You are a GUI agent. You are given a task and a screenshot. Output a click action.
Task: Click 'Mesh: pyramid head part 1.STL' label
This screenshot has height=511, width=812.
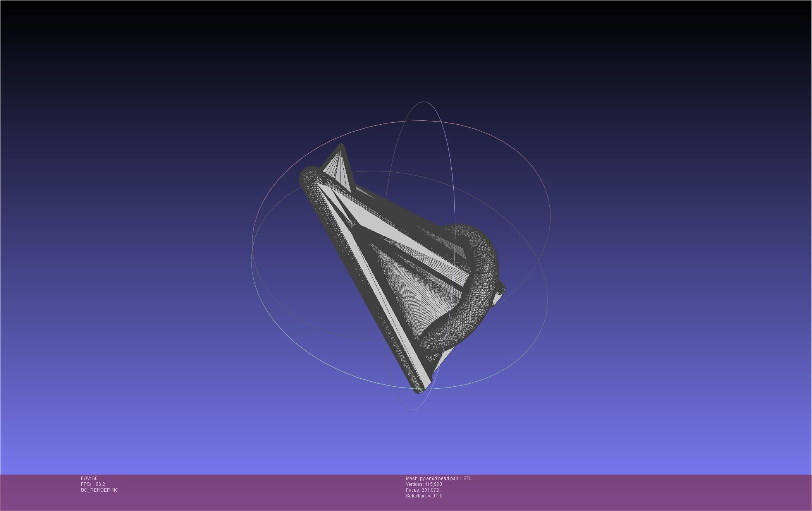(439, 478)
